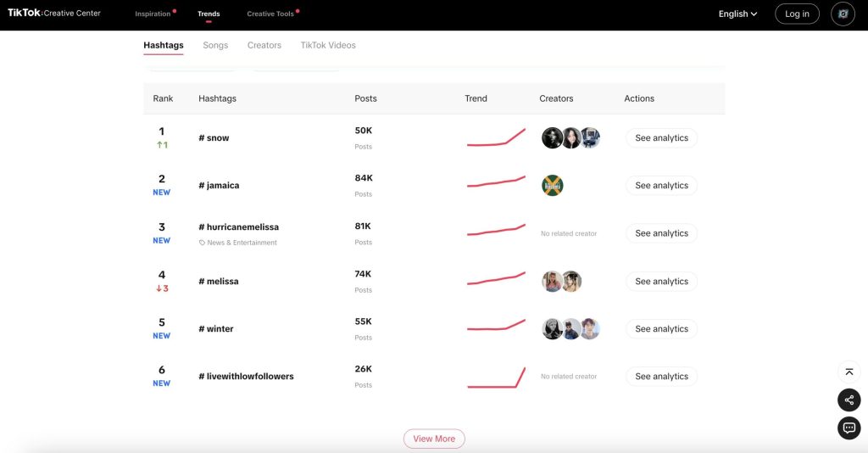868x453 pixels.
Task: Open the # winter hashtag
Action: (x=216, y=329)
